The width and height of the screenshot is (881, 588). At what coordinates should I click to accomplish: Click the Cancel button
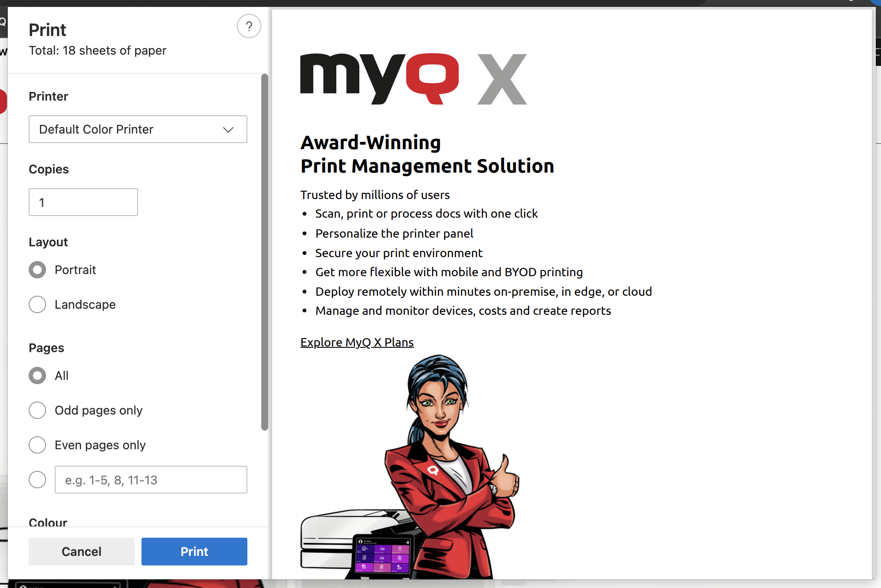tap(81, 551)
